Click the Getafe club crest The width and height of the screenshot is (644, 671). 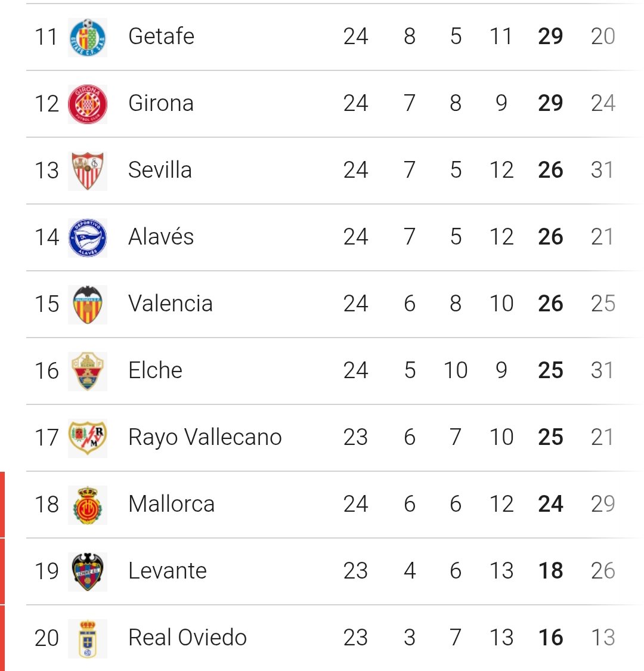pos(88,37)
